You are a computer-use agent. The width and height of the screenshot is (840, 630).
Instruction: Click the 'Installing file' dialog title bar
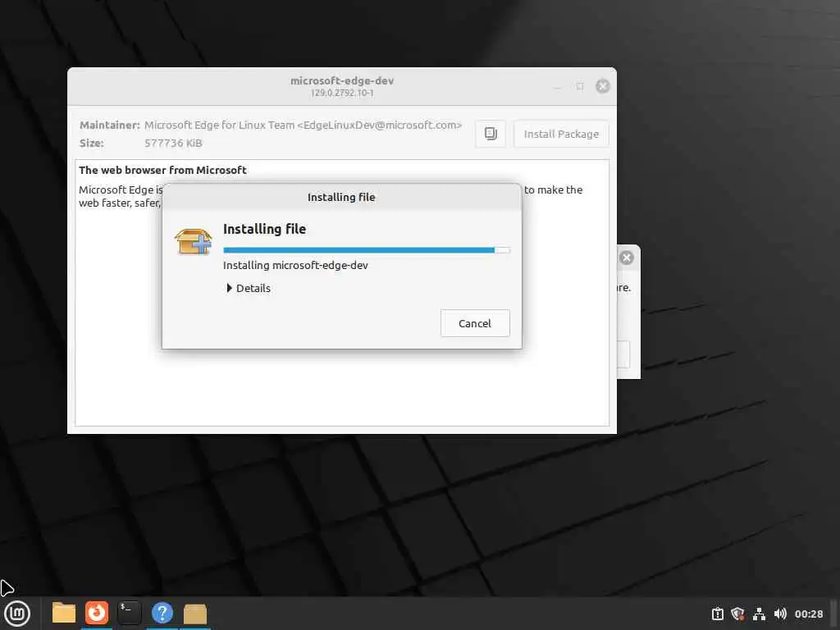click(342, 197)
